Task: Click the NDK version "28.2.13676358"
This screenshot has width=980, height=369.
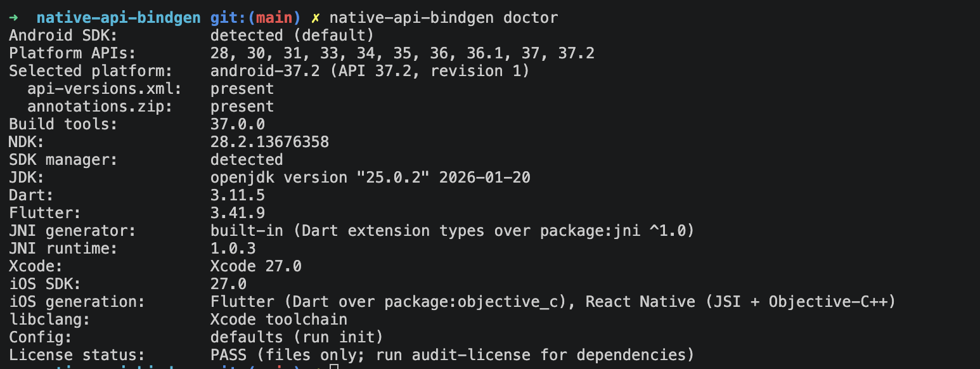Action: (269, 142)
